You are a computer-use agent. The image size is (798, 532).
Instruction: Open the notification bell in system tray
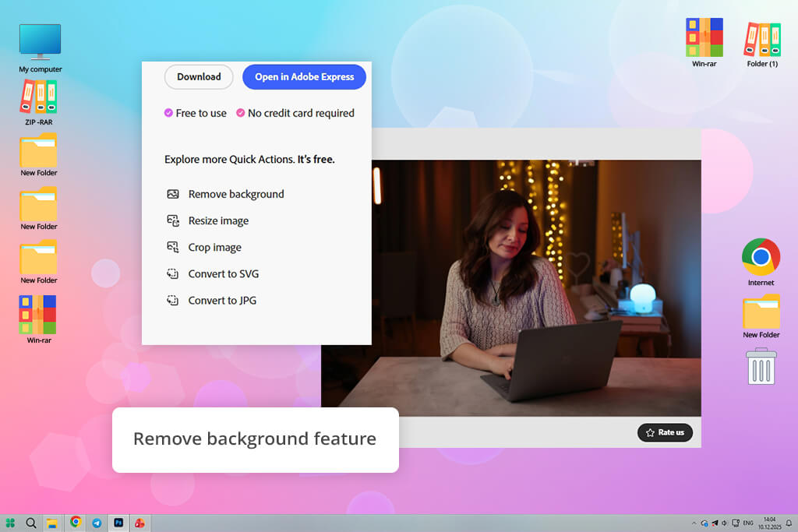(789, 523)
